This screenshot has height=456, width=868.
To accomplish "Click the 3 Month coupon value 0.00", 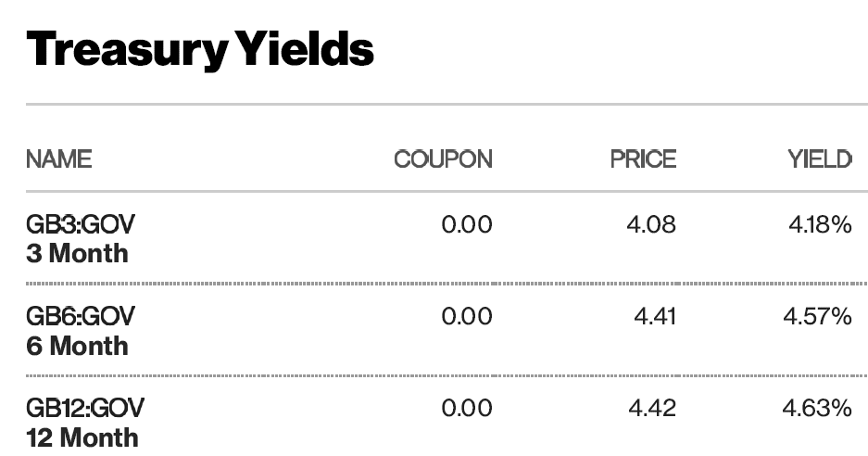I will [x=467, y=225].
